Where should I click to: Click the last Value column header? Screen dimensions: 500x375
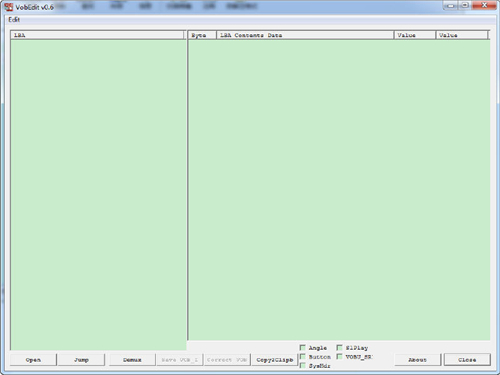pyautogui.click(x=462, y=35)
